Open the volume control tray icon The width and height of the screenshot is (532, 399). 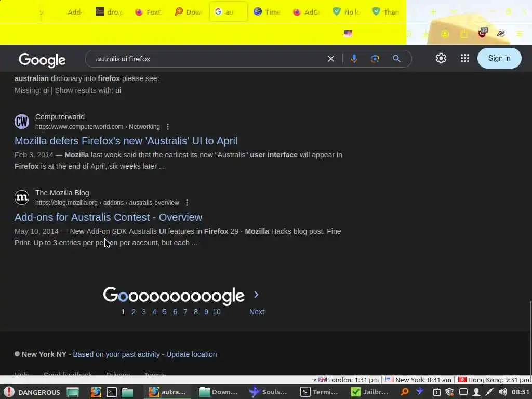(502, 392)
